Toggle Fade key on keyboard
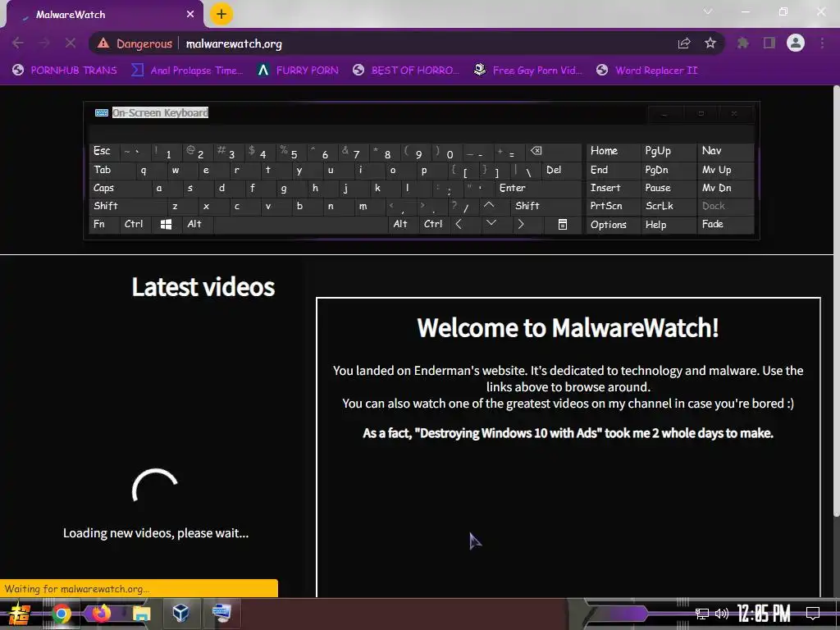 point(725,225)
